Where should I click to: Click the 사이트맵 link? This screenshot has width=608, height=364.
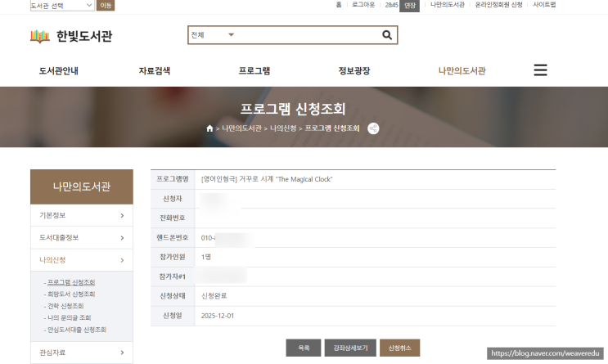[x=544, y=5]
